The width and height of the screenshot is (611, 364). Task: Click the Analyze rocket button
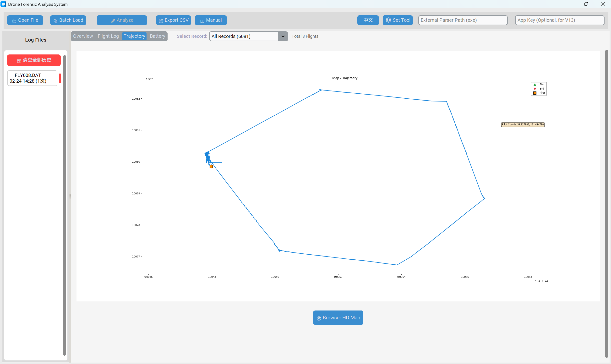(x=122, y=20)
